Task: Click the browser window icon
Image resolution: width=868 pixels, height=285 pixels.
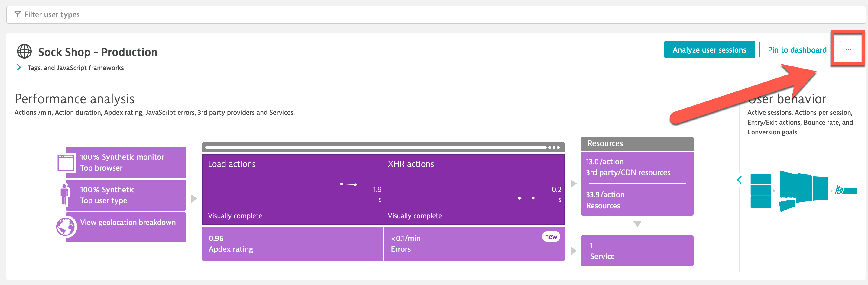Action: pos(66,162)
